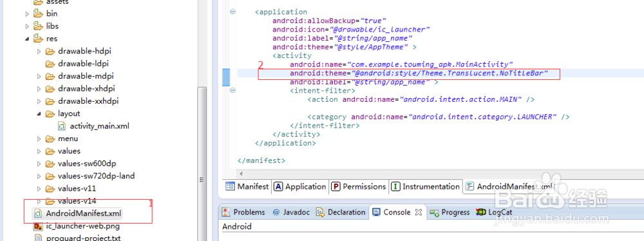The width and height of the screenshot is (644, 241).
Task: Switch to the Application editor tab
Action: point(300,186)
